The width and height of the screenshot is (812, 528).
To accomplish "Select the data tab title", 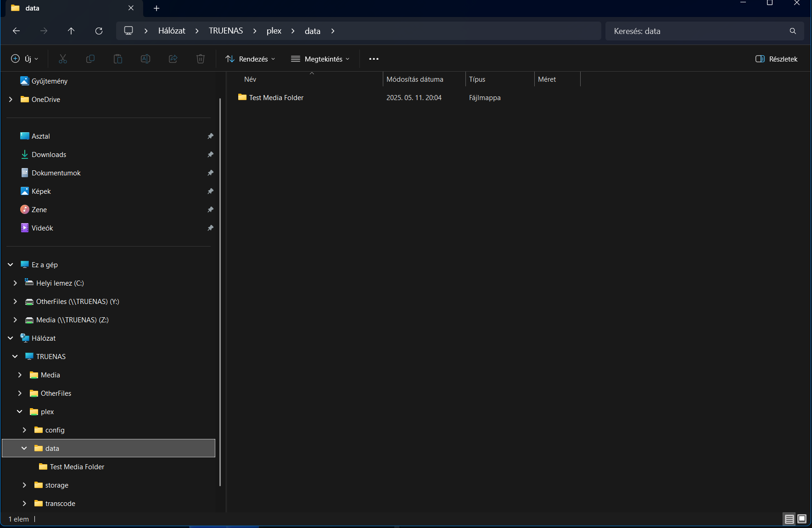I will coord(33,8).
